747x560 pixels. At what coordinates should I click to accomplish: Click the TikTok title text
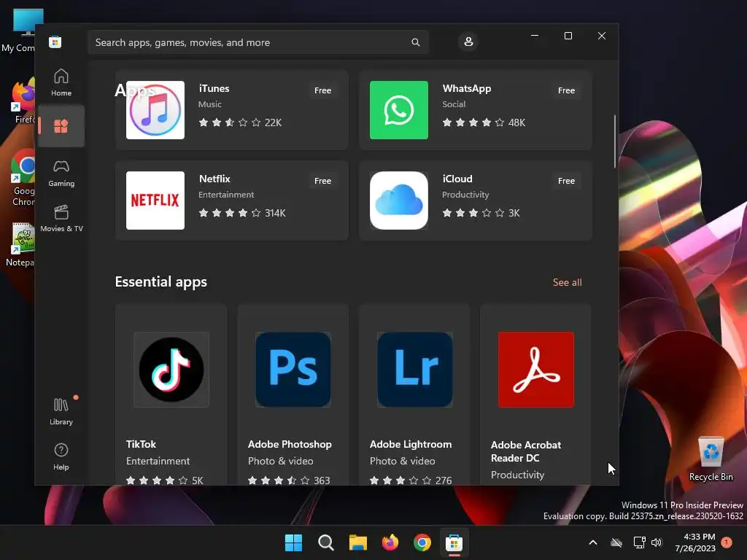tap(141, 444)
